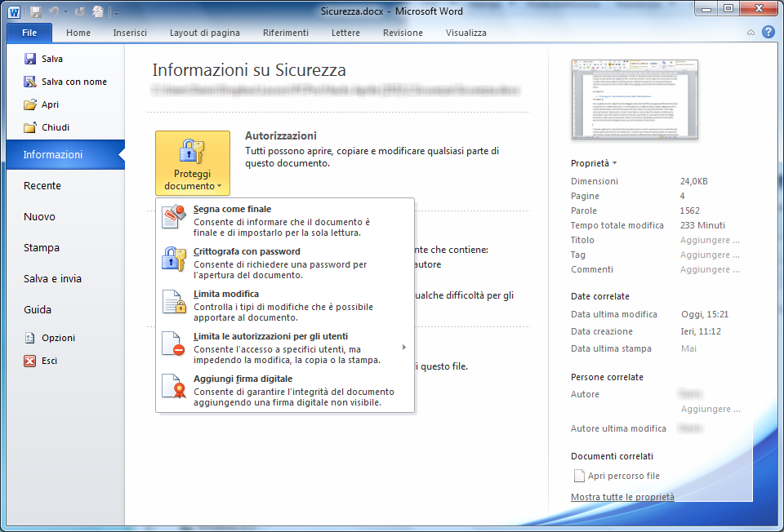The height and width of the screenshot is (532, 784).
Task: Click Mostra tutte le proprietà link
Action: click(x=622, y=497)
